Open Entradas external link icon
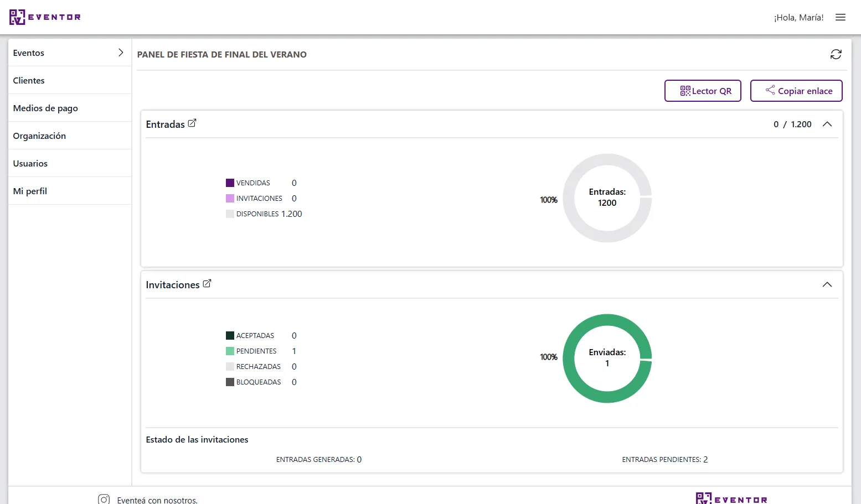Screen dimensions: 861x504 tap(192, 123)
